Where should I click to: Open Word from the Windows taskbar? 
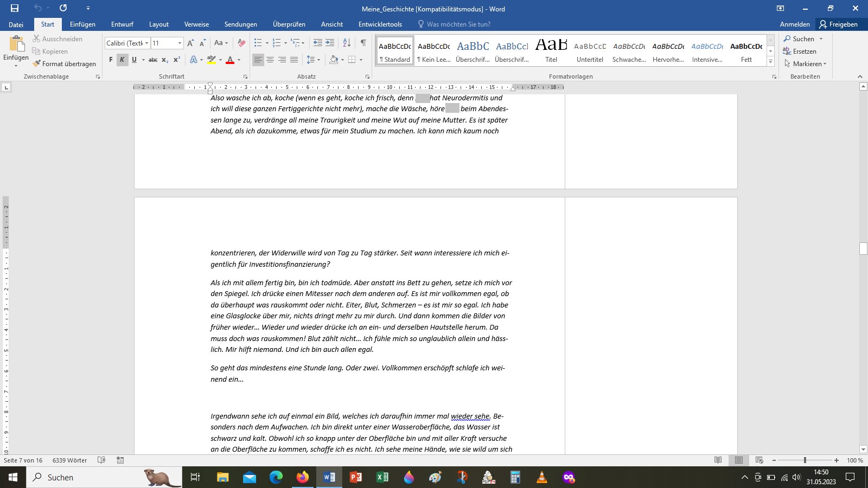point(329,477)
